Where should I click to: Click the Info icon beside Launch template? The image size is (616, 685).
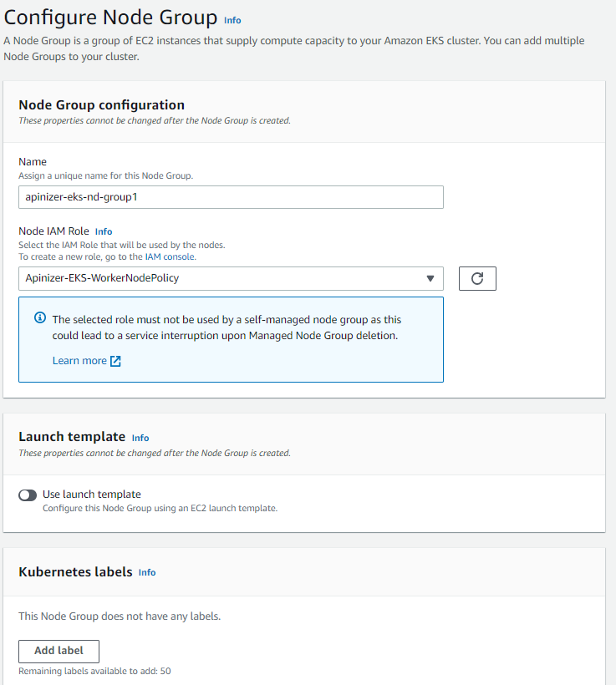140,438
